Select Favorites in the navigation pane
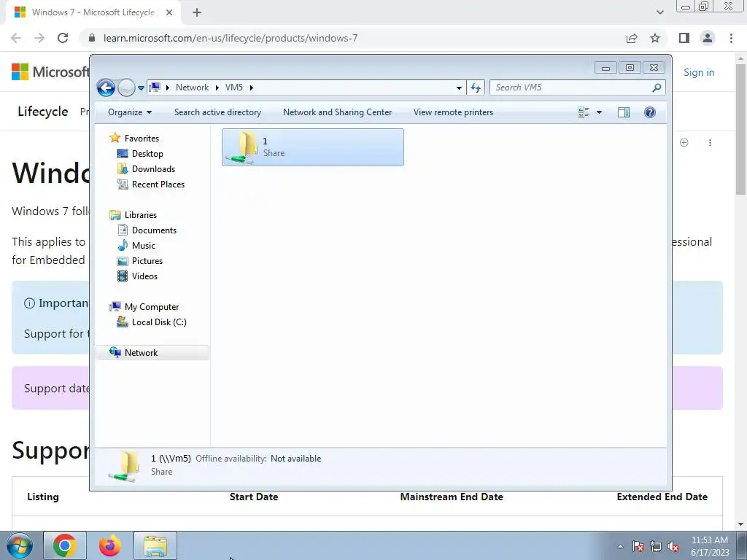747x560 pixels. coord(142,138)
